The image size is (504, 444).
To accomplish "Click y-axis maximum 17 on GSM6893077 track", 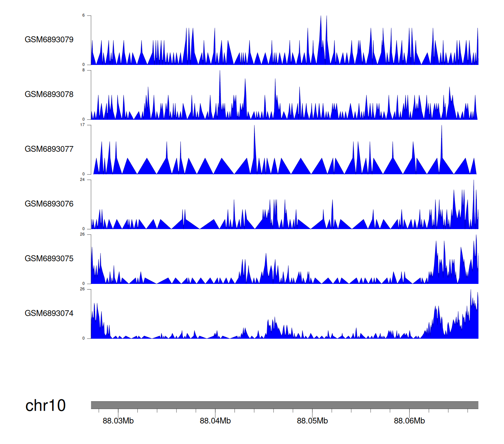I will [x=82, y=125].
